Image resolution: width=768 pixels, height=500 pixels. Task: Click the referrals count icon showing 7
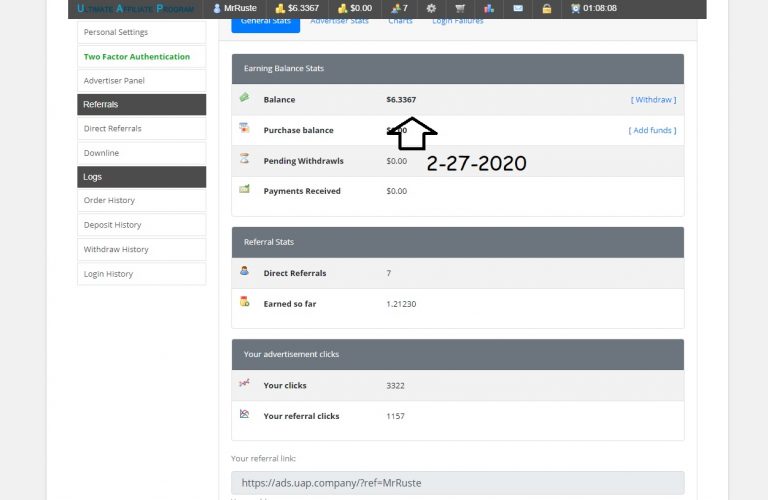point(400,8)
